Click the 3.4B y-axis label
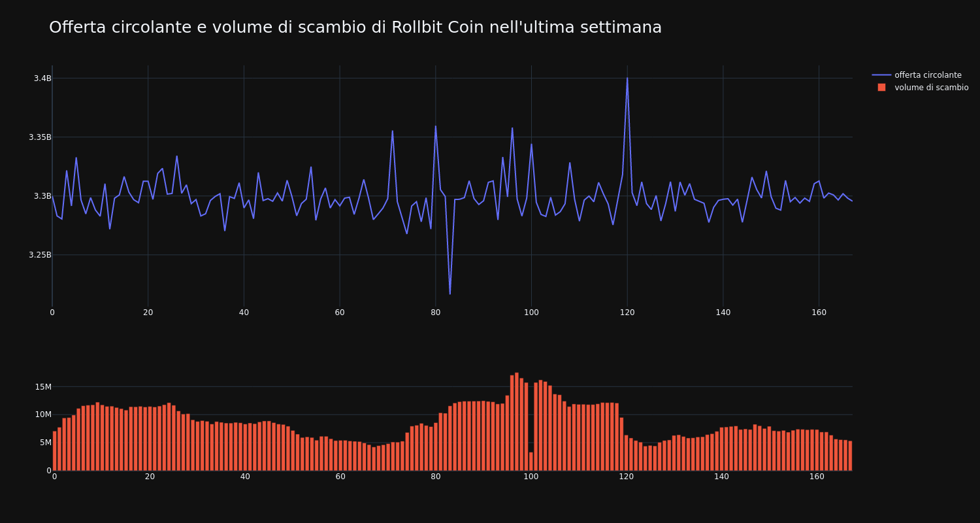The height and width of the screenshot is (523, 980). coord(42,78)
